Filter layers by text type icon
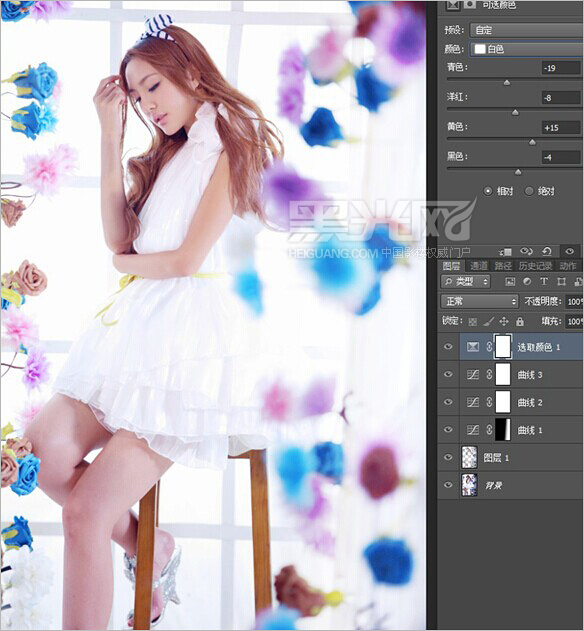The width and height of the screenshot is (584, 631). point(544,281)
